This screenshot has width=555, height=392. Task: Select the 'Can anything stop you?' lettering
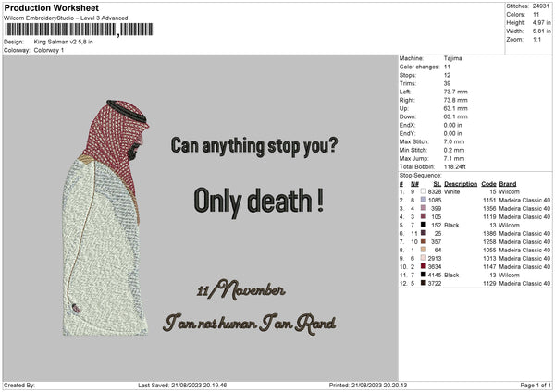click(x=254, y=146)
